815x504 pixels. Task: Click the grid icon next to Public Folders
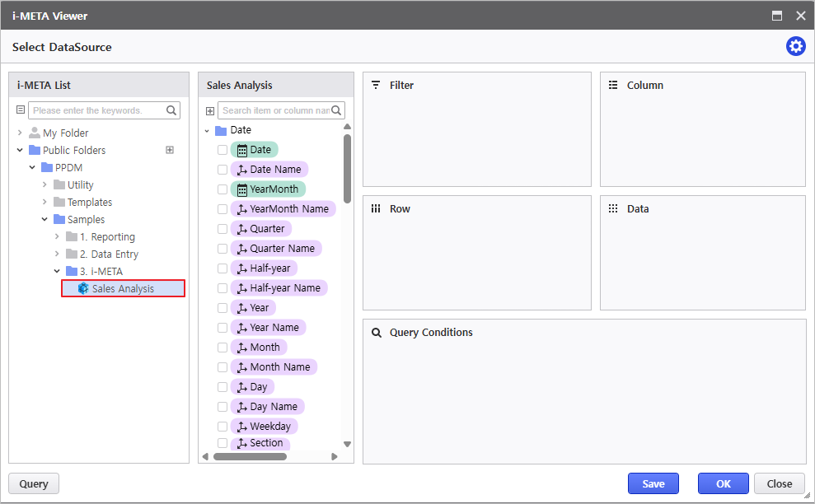point(170,150)
